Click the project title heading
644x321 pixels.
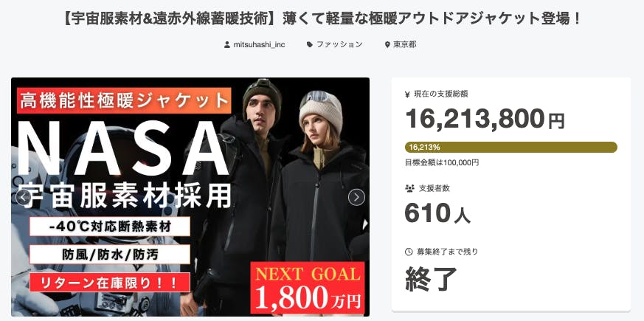322,19
